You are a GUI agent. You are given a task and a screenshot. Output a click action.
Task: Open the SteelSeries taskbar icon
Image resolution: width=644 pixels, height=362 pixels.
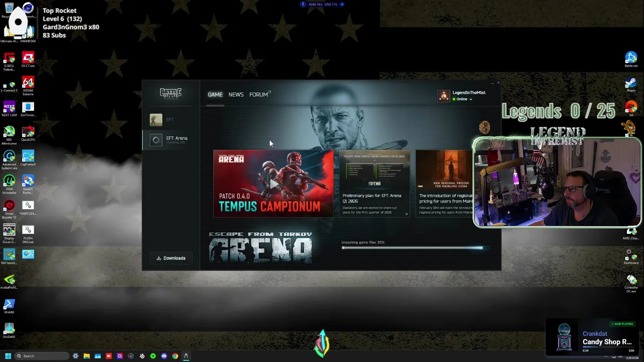click(x=142, y=356)
